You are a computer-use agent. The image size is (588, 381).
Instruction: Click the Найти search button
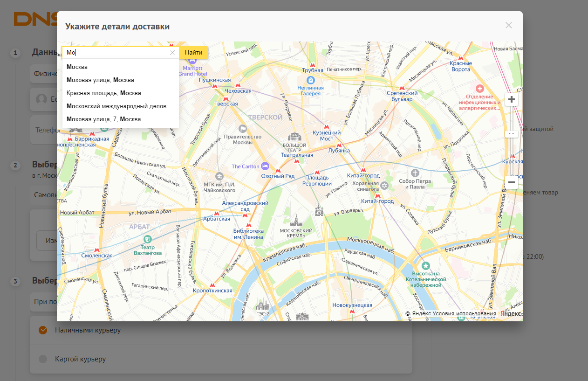193,53
